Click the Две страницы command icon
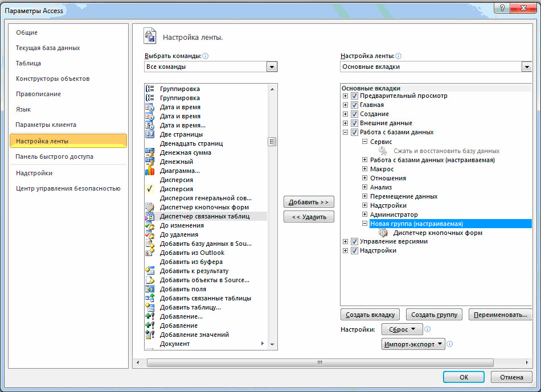 coord(150,134)
